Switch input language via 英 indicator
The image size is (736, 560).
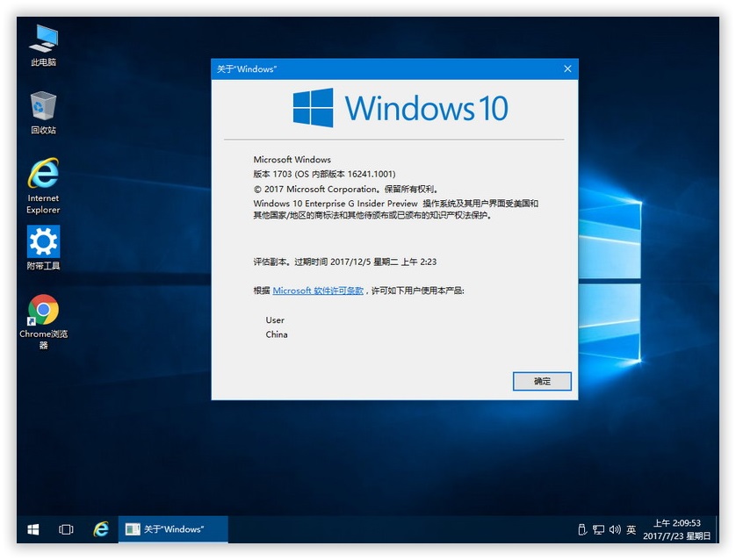tap(631, 529)
